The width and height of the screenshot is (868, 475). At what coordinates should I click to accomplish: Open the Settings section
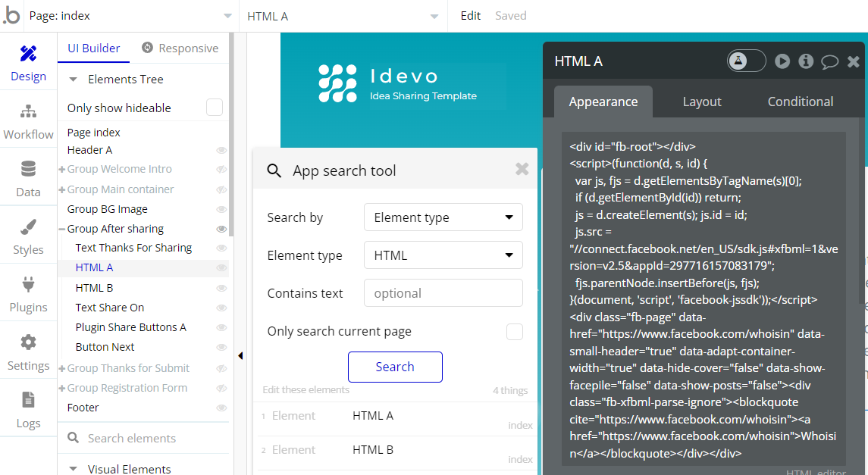(28, 352)
